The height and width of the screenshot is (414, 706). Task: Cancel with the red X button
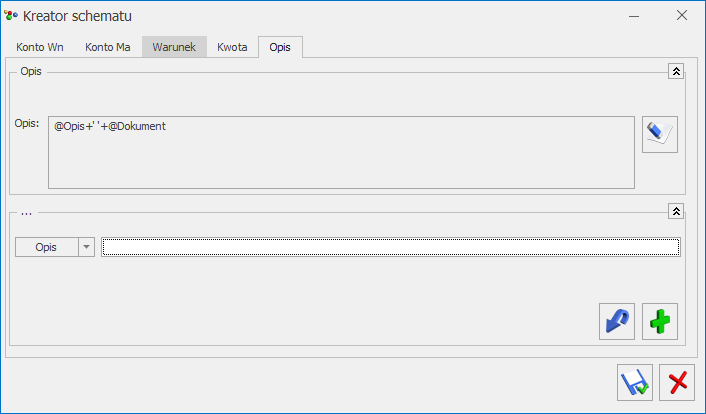click(x=677, y=382)
